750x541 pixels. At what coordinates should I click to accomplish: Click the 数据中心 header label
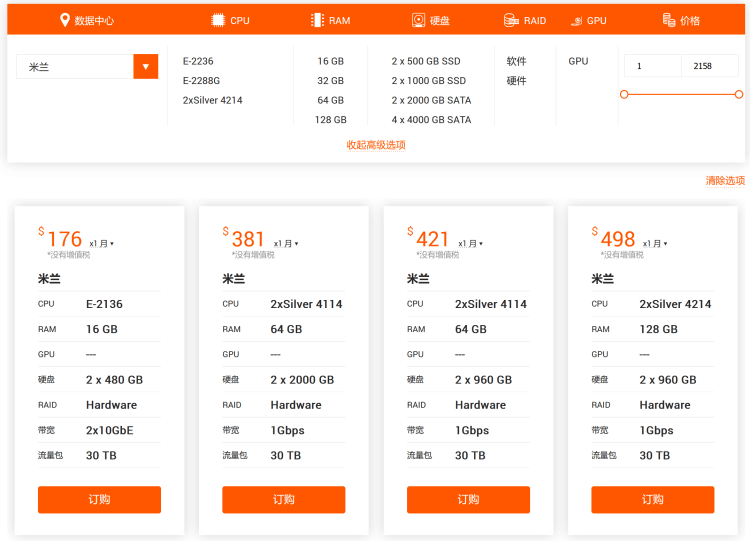point(94,21)
